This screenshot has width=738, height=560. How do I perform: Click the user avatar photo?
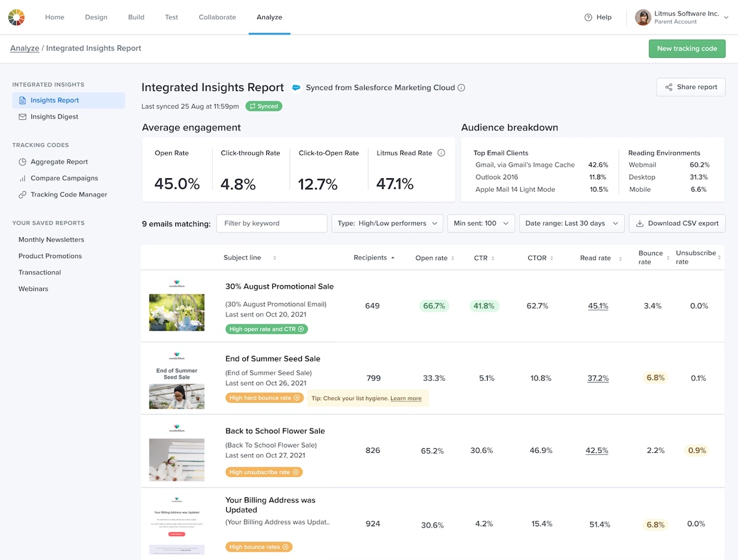pyautogui.click(x=643, y=17)
